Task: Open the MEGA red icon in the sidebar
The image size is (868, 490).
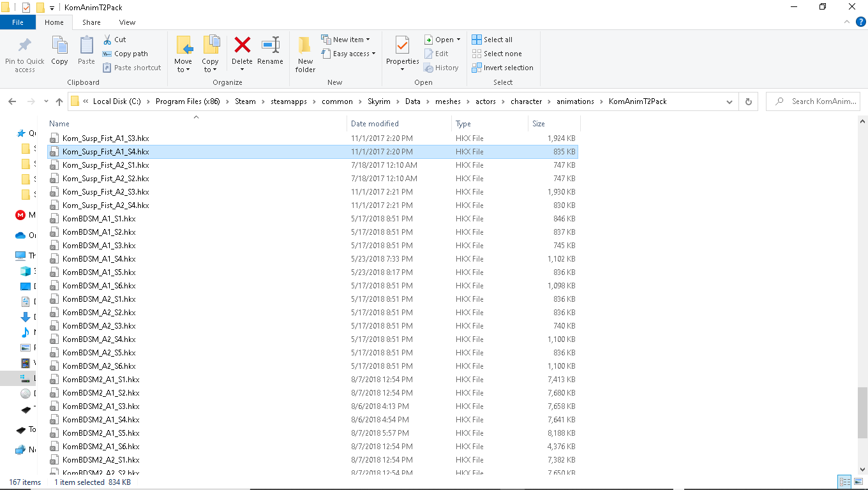Action: (20, 215)
